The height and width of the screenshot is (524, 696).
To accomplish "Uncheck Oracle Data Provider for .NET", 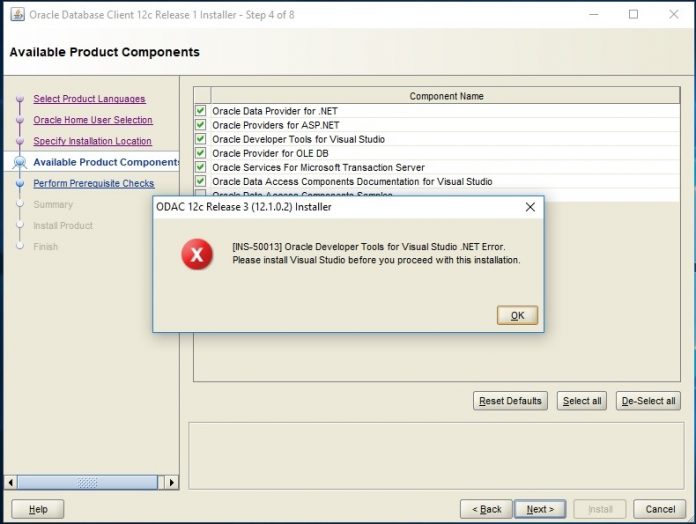I will [x=201, y=110].
